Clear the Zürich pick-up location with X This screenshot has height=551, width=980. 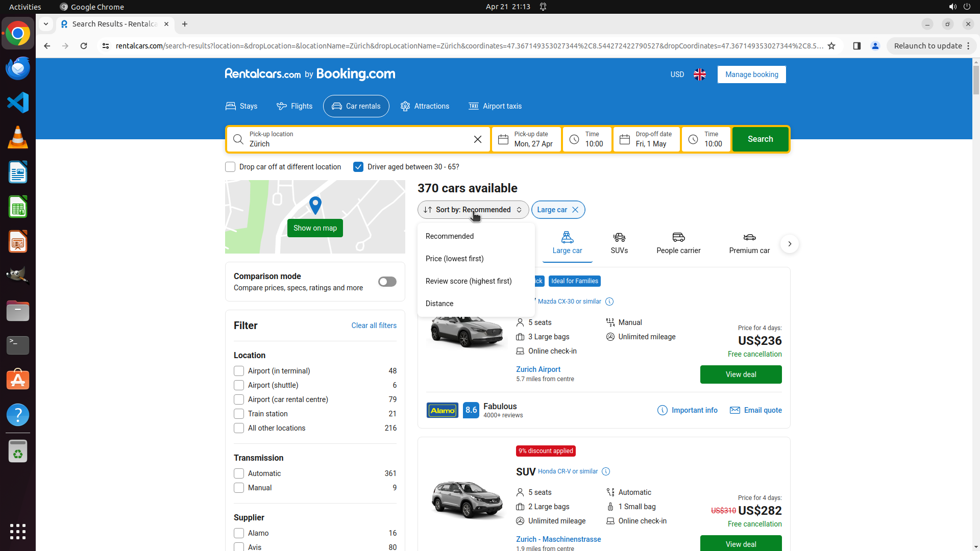point(477,139)
